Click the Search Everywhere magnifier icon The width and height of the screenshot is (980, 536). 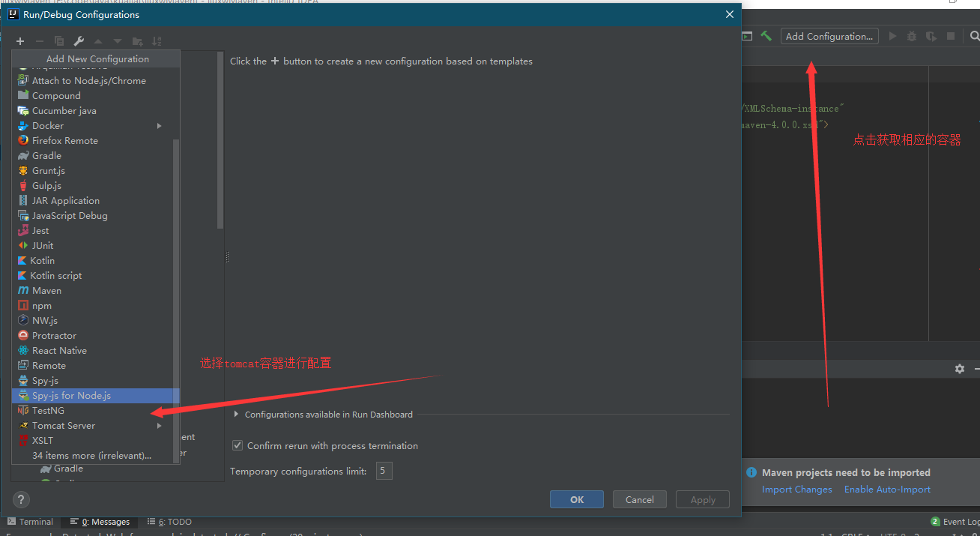974,36
